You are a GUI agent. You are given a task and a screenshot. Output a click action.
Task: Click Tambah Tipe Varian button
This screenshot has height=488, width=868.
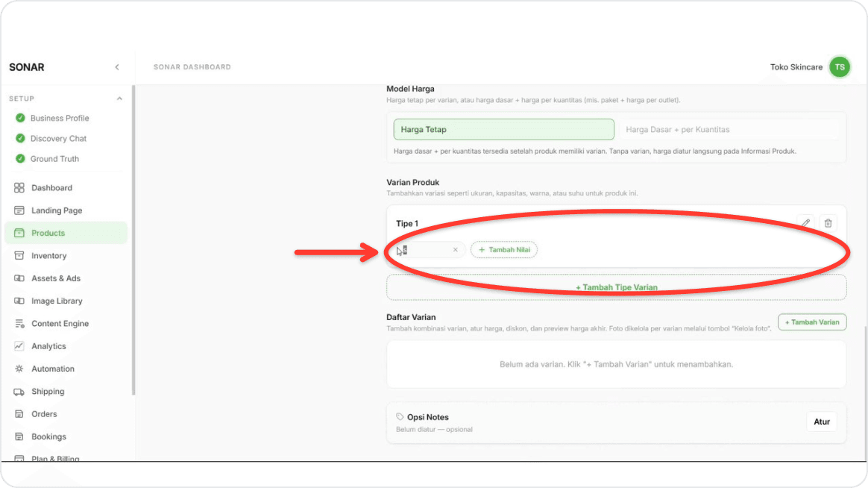(616, 287)
